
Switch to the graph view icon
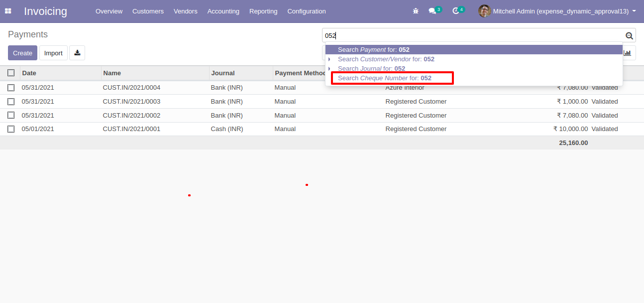(x=627, y=53)
